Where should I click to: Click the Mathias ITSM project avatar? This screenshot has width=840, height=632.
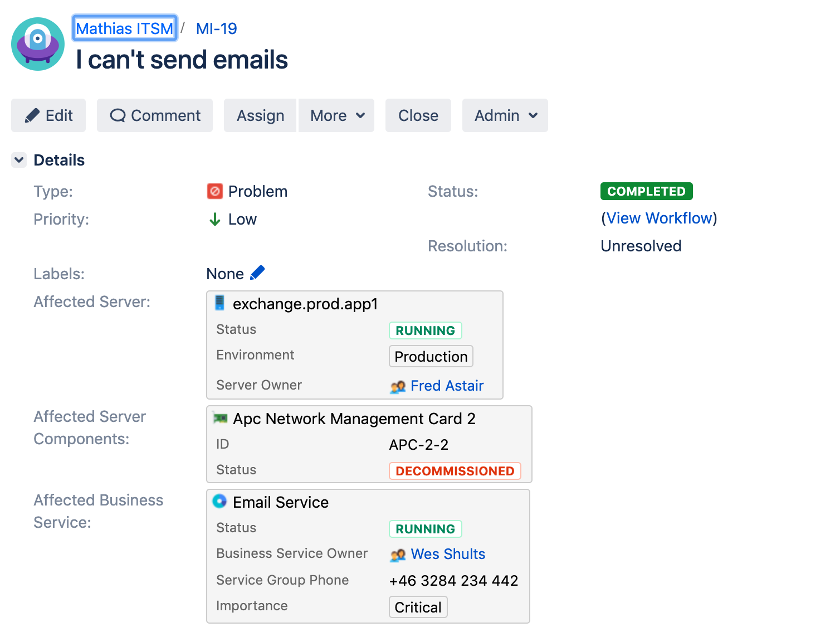click(x=38, y=44)
